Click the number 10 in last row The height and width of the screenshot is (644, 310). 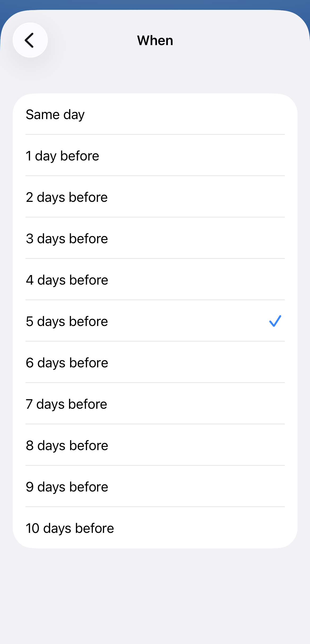point(33,528)
